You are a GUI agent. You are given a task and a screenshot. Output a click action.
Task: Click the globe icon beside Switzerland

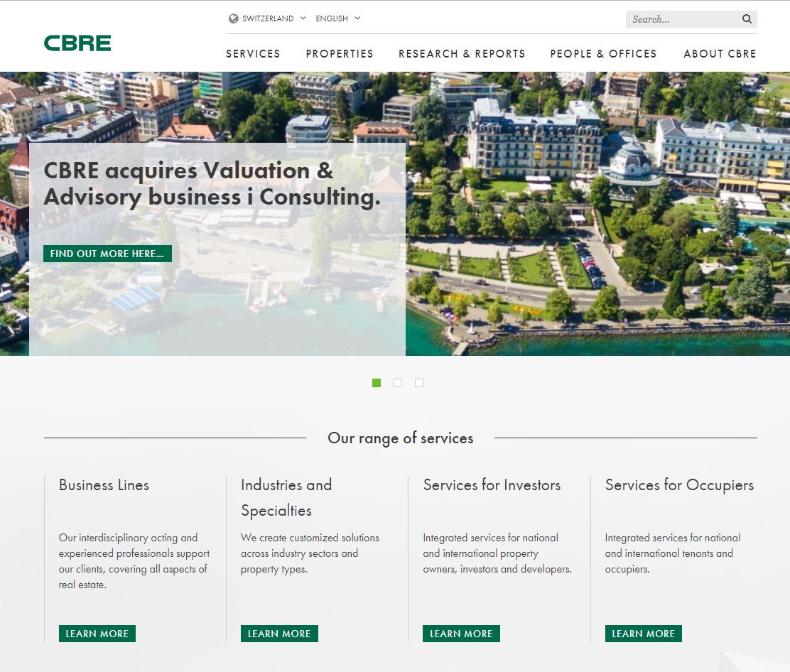coord(233,18)
